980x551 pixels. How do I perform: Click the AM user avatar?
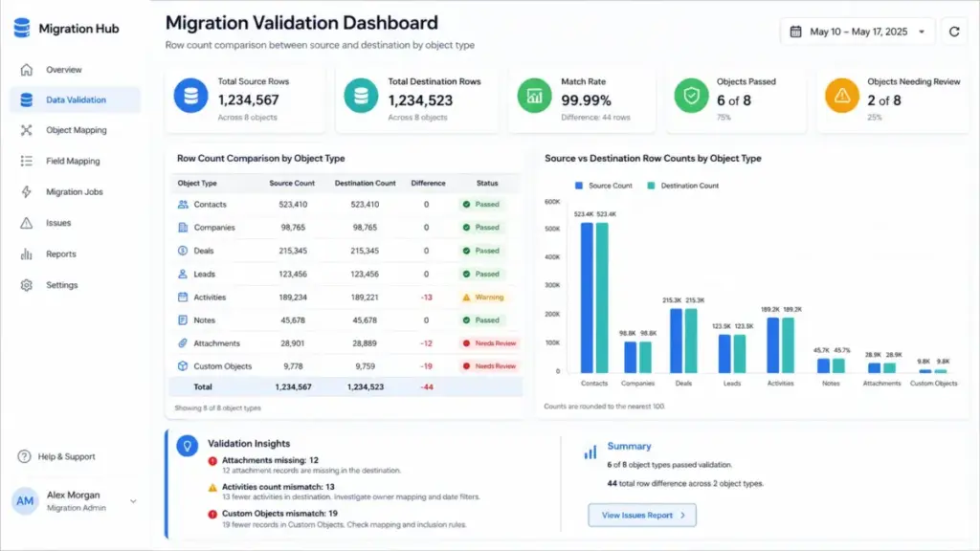point(25,501)
